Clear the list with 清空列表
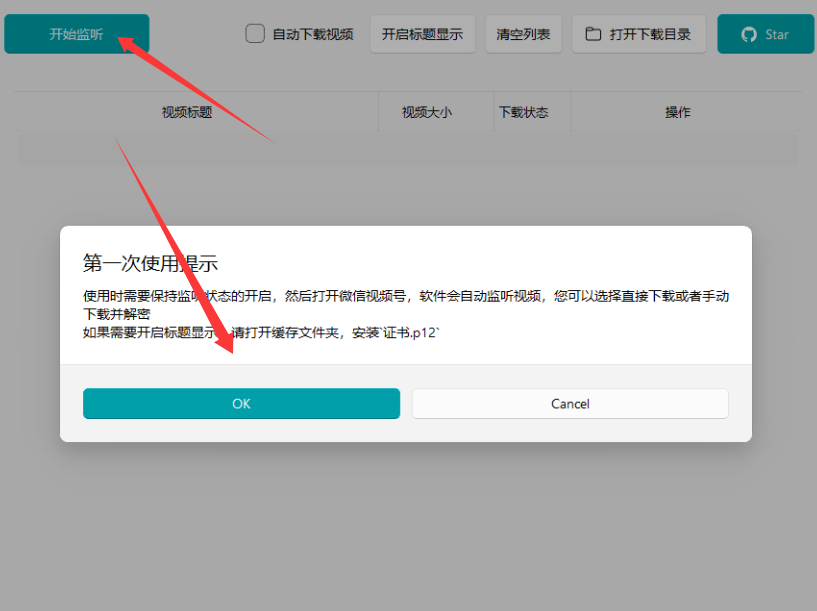The image size is (817, 611). pyautogui.click(x=523, y=34)
